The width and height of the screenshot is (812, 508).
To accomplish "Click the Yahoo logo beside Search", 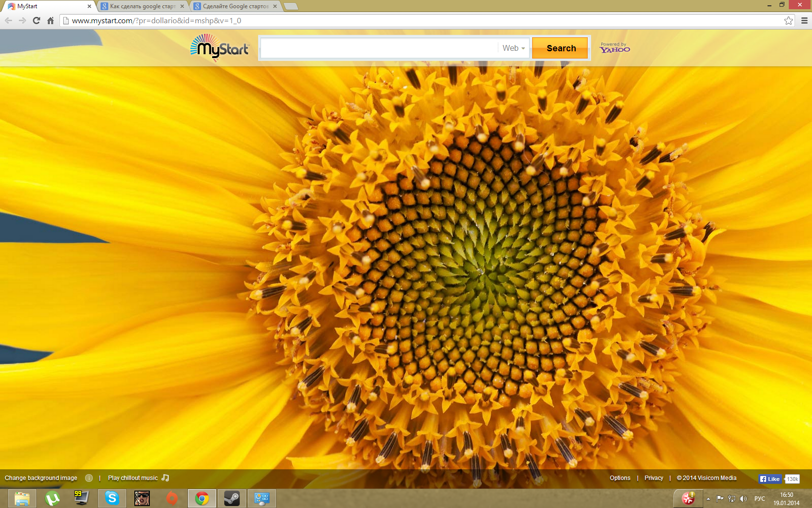I will [615, 47].
